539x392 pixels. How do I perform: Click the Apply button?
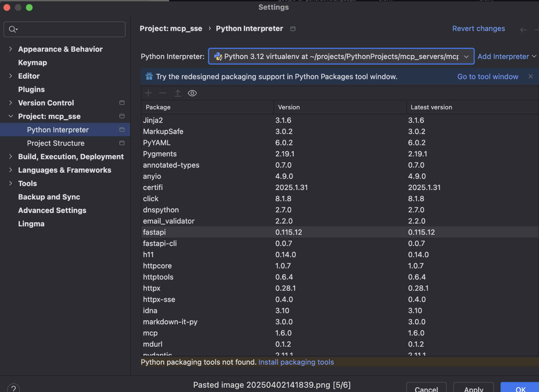coord(474,388)
